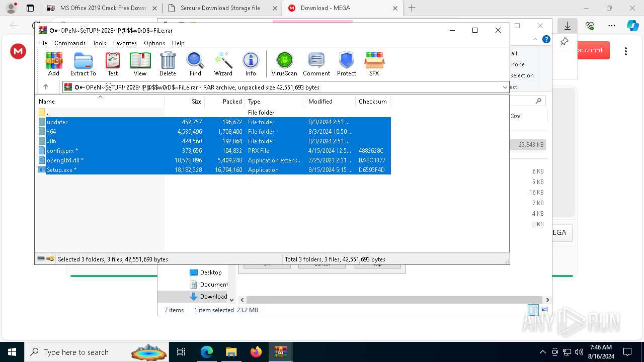The width and height of the screenshot is (644, 362).
Task: Select the parent '..' folder row
Action: (214, 113)
